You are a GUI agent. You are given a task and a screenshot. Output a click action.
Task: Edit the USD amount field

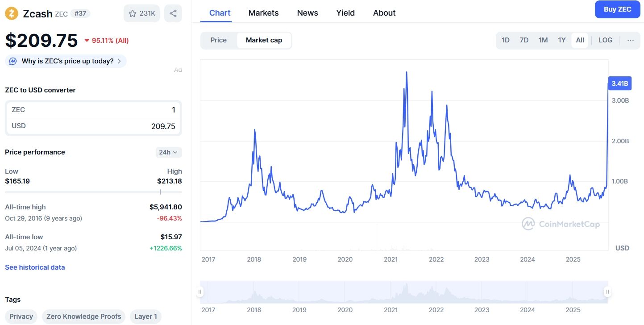tap(93, 126)
